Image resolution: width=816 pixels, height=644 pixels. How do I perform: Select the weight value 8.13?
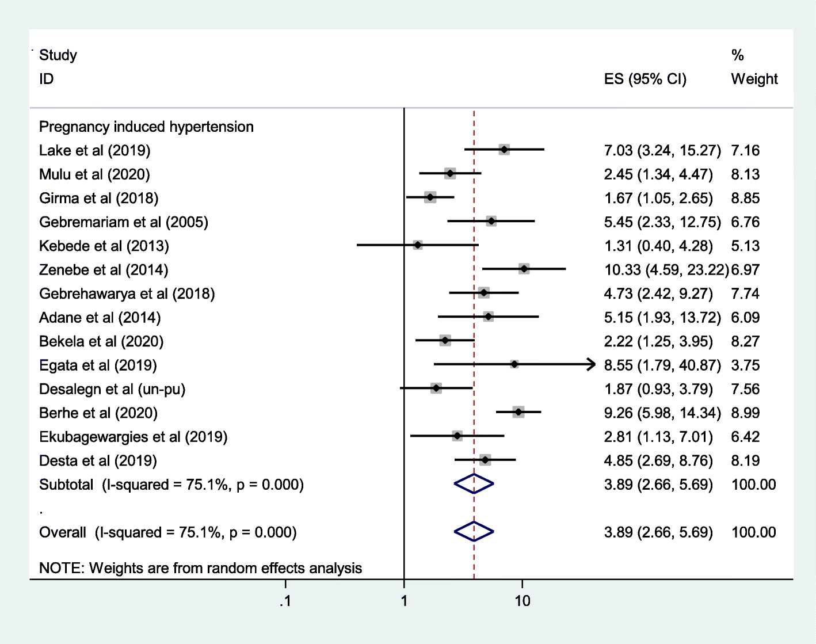tap(745, 174)
